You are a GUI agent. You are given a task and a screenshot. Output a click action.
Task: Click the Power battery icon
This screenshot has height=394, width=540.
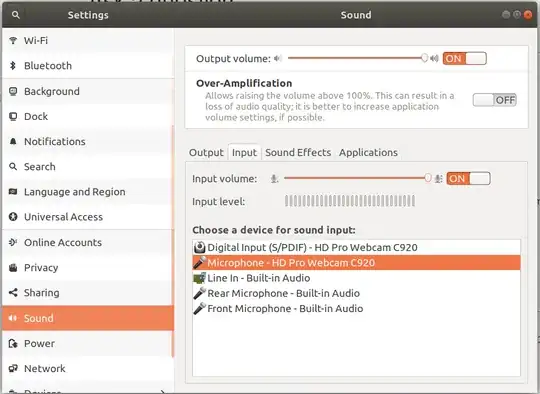click(x=13, y=343)
